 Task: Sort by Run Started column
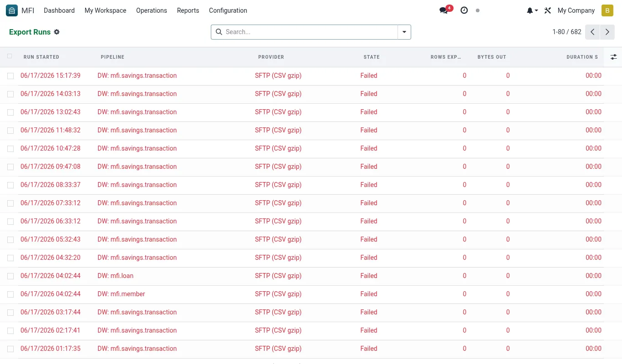coord(41,57)
